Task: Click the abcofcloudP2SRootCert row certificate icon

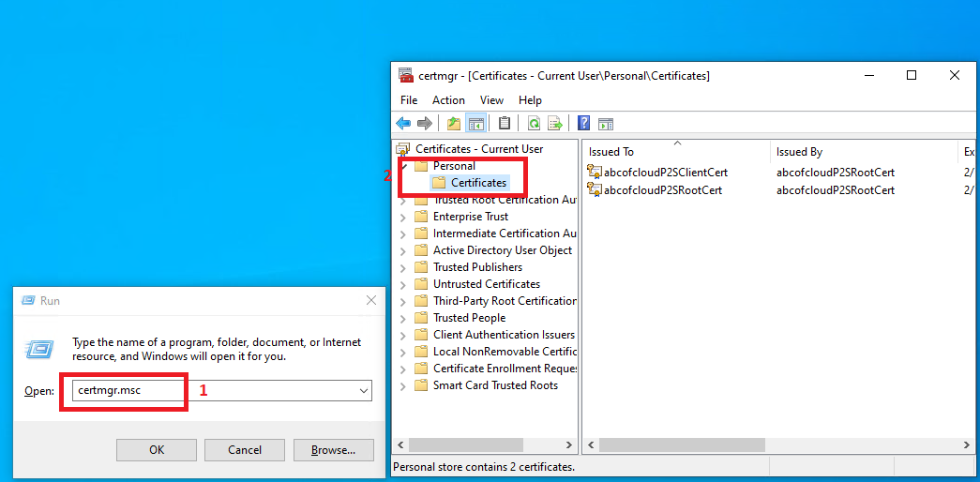Action: [594, 190]
